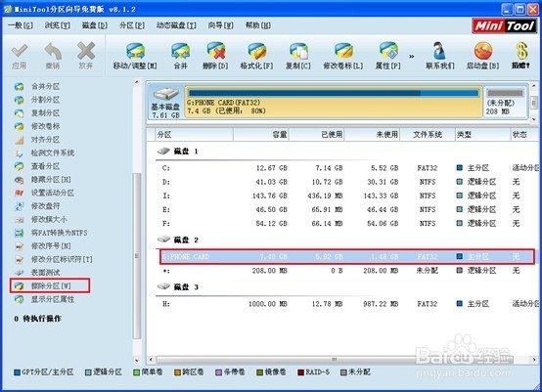The image size is (542, 392).
Task: Select the Properties (属性) toolbar icon
Action: [388, 52]
